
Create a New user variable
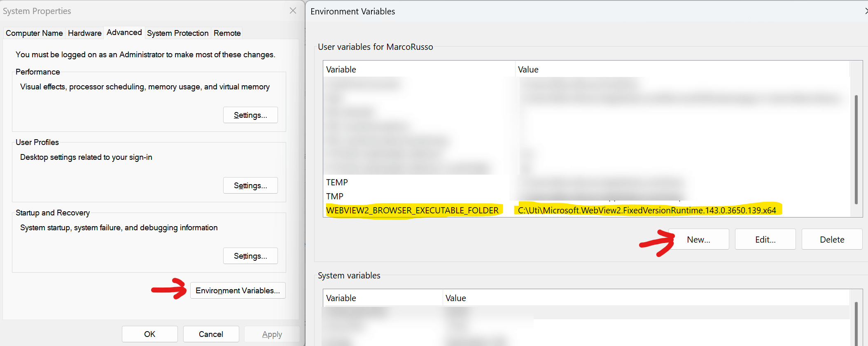click(698, 239)
